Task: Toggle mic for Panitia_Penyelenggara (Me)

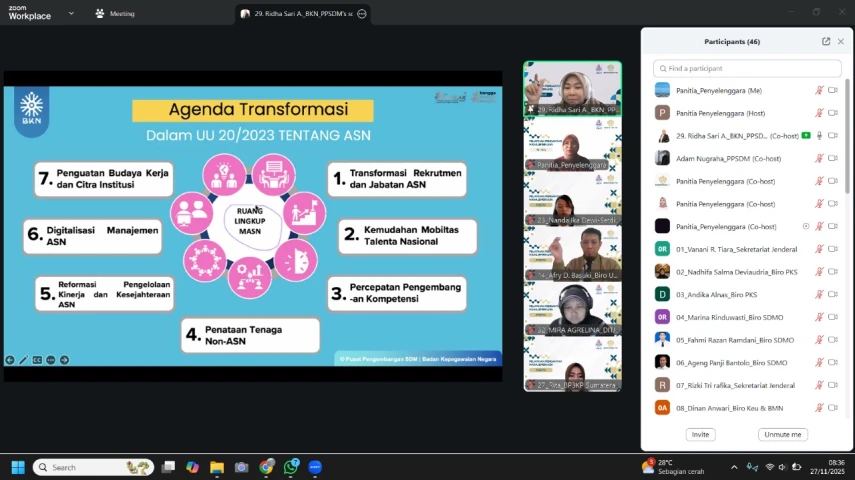Action: 819,91
